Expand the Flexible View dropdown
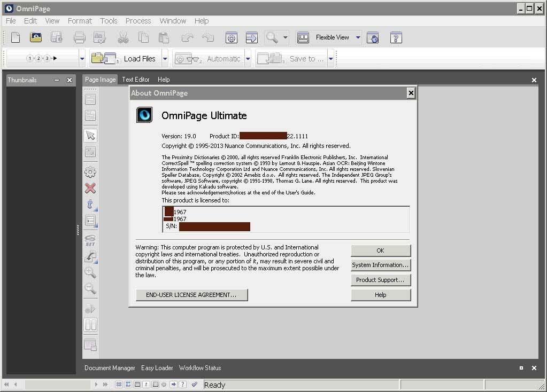 (358, 37)
